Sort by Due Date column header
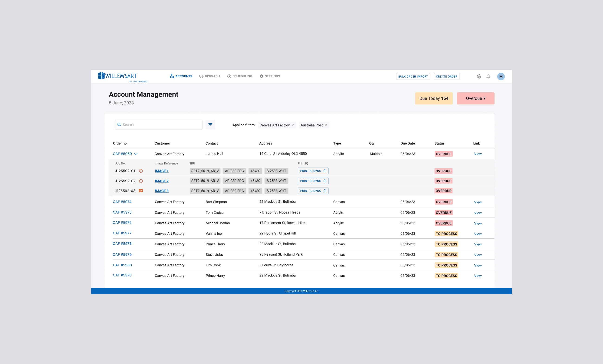This screenshot has height=364, width=603. point(407,143)
